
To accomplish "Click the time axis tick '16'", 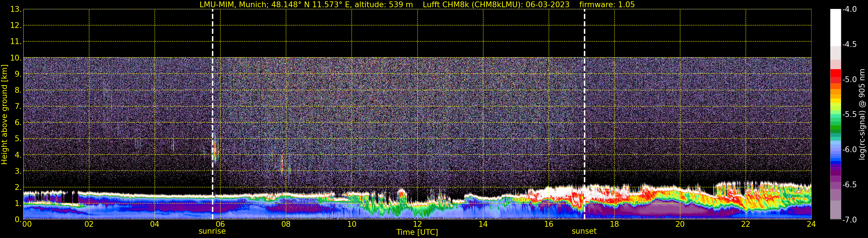I will point(549,224).
